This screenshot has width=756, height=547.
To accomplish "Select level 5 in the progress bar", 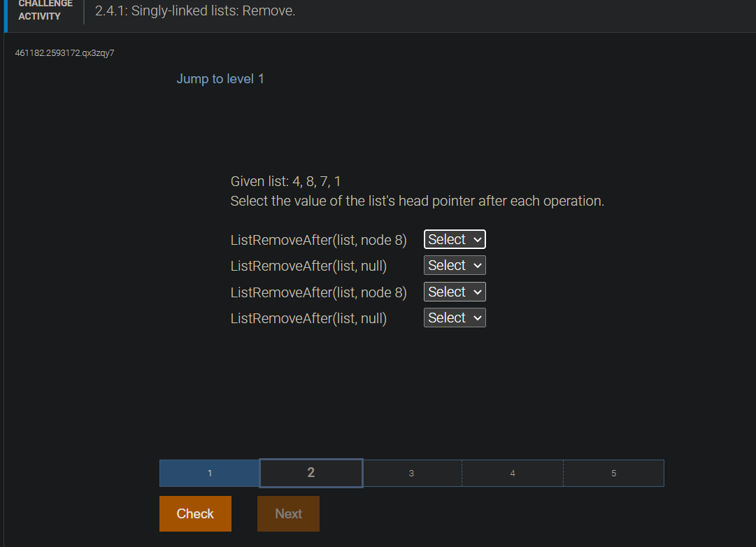I will [x=613, y=473].
